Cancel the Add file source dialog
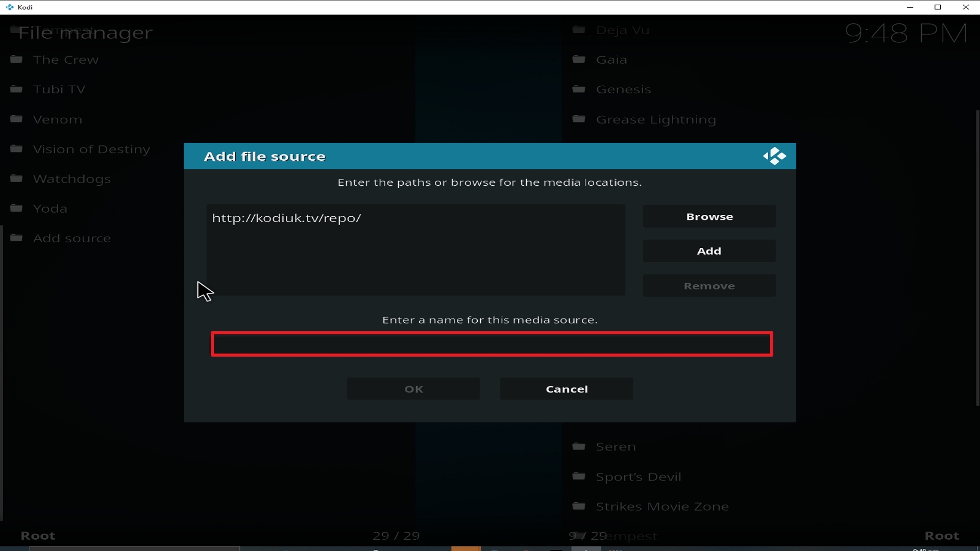 pyautogui.click(x=567, y=389)
